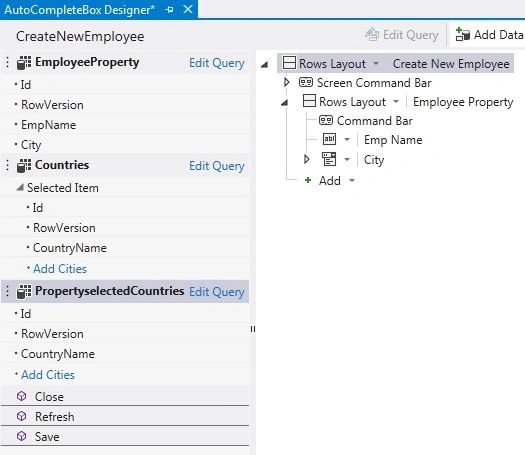
Task: Collapse the Create New Employee root node
Action: [265, 64]
